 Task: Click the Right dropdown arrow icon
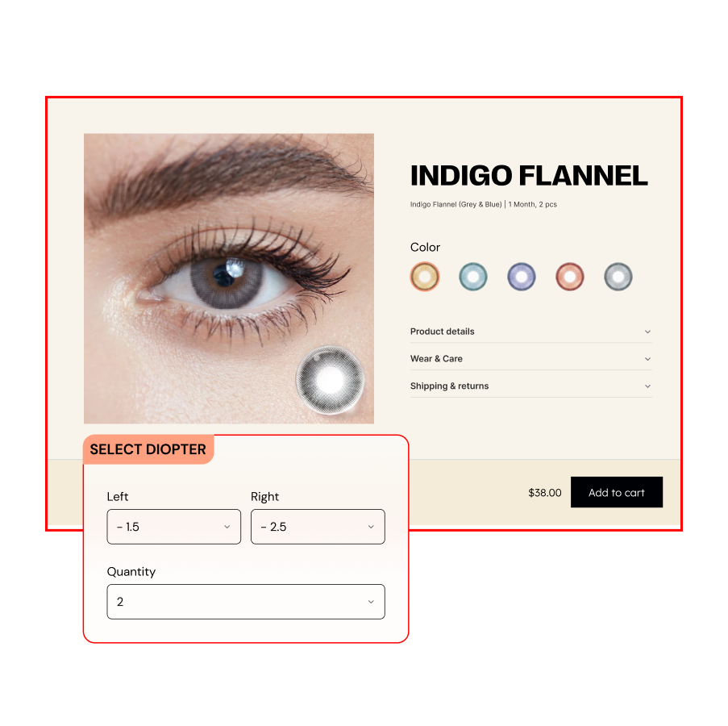pyautogui.click(x=371, y=527)
